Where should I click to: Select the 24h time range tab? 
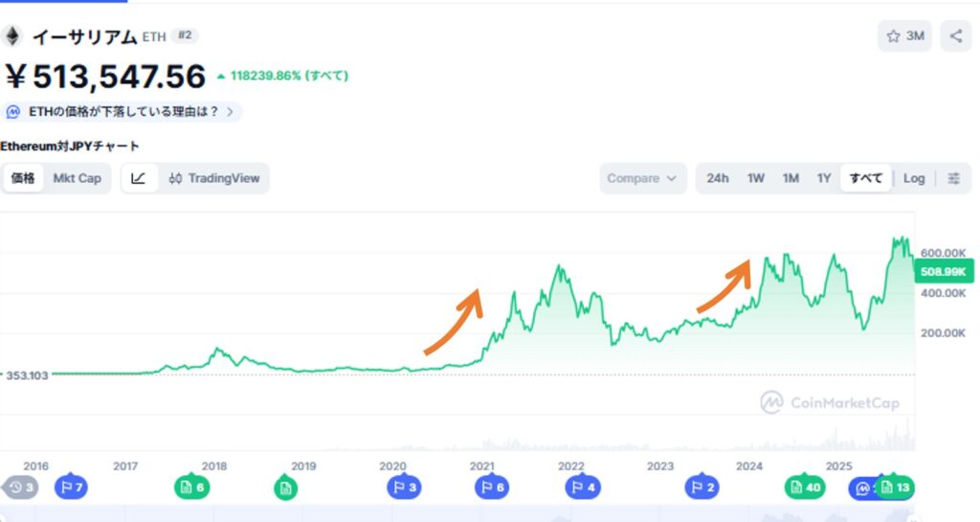point(718,178)
